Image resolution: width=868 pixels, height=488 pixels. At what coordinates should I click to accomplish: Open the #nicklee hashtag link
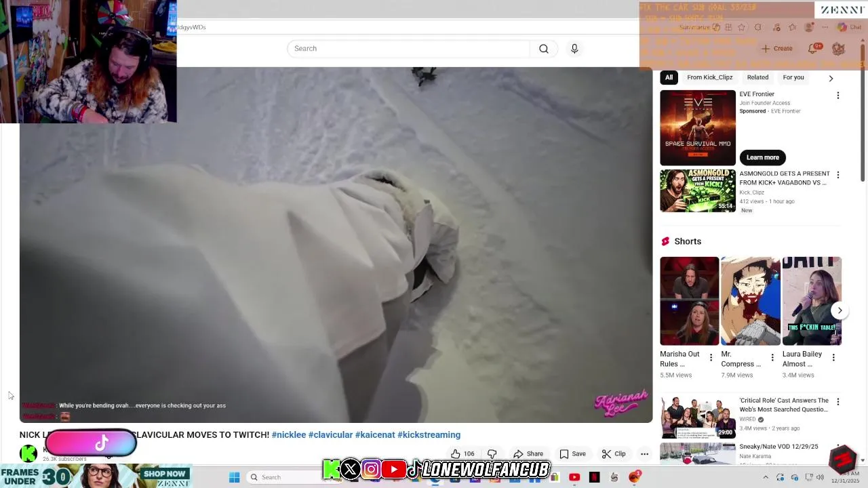289,435
